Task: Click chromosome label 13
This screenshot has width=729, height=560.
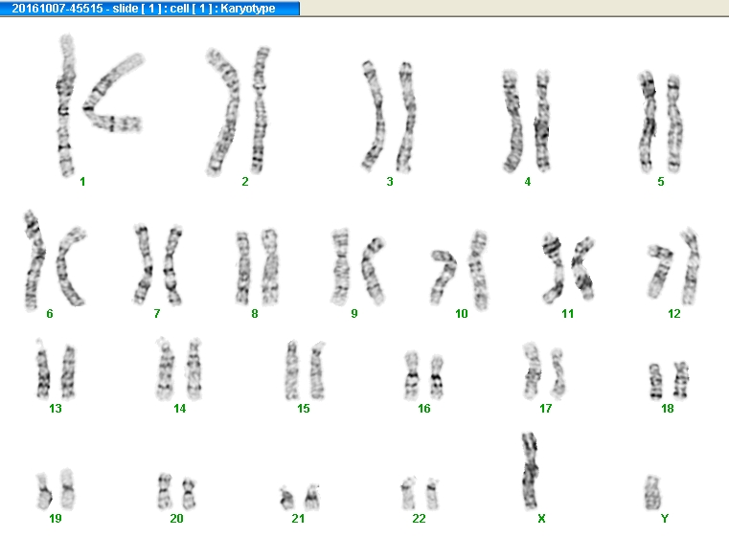Action: tap(56, 409)
